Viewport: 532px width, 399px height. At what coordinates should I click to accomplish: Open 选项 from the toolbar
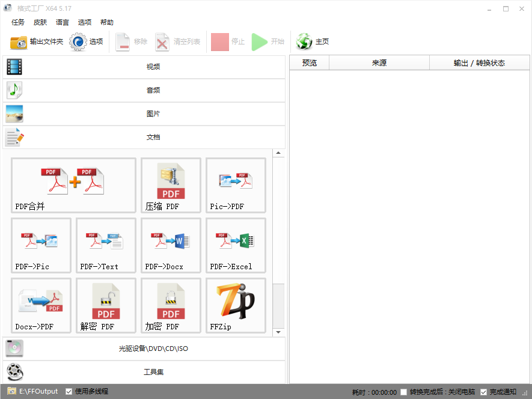[x=87, y=42]
